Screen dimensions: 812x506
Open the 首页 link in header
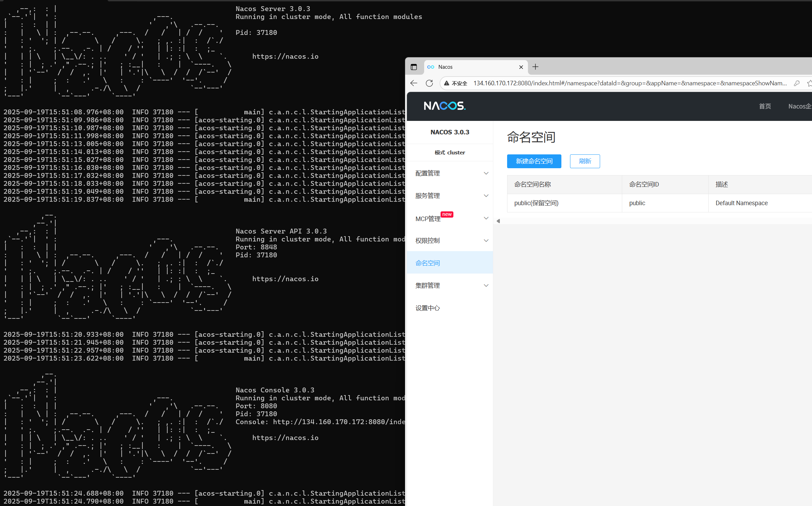pos(765,106)
